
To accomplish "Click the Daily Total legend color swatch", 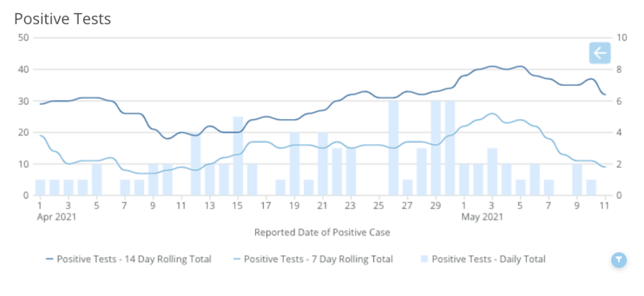I will tap(424, 259).
